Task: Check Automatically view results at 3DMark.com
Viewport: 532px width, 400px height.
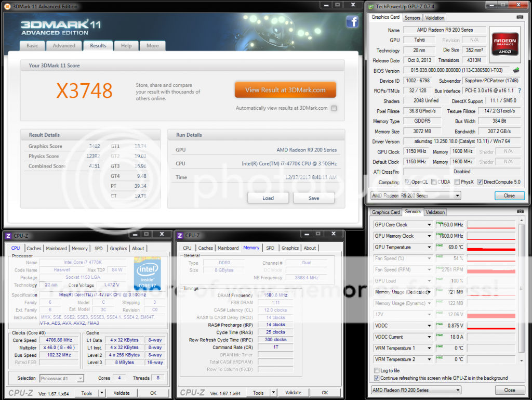Action: (334, 108)
